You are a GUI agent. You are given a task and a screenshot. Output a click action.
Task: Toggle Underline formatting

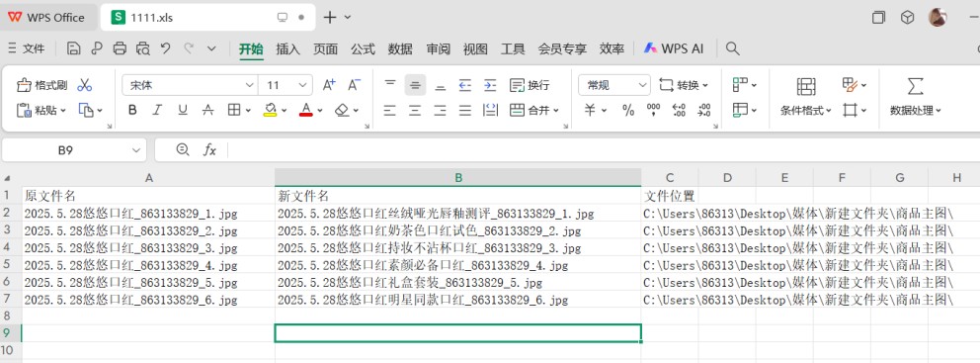click(183, 110)
